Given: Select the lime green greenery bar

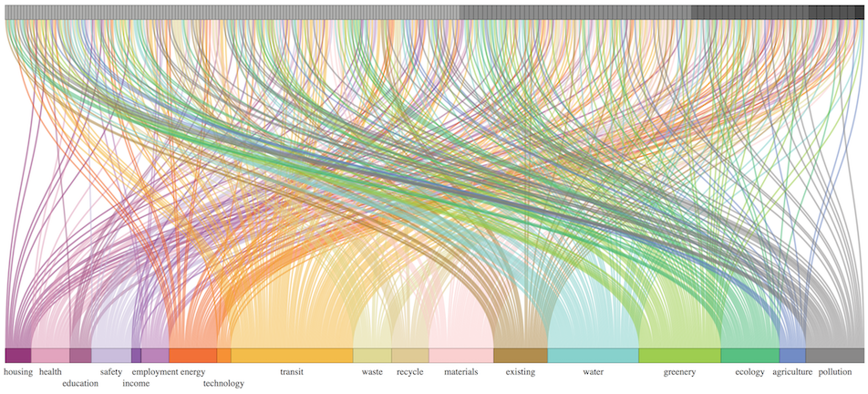Looking at the screenshot, I should [x=679, y=356].
